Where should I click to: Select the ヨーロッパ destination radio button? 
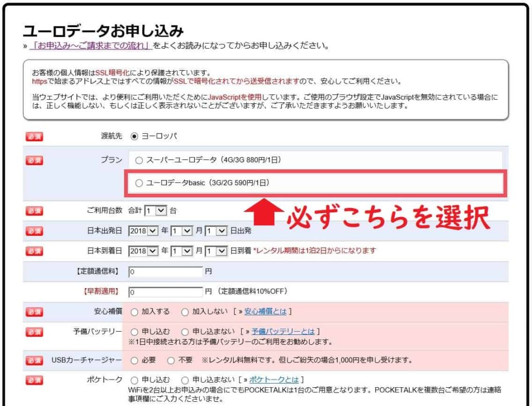(x=135, y=137)
